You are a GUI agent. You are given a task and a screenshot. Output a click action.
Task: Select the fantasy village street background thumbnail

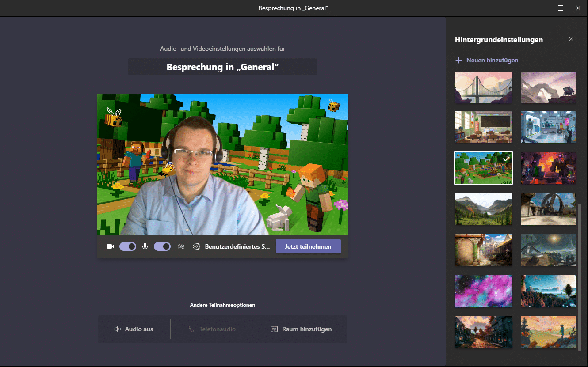[x=484, y=250]
